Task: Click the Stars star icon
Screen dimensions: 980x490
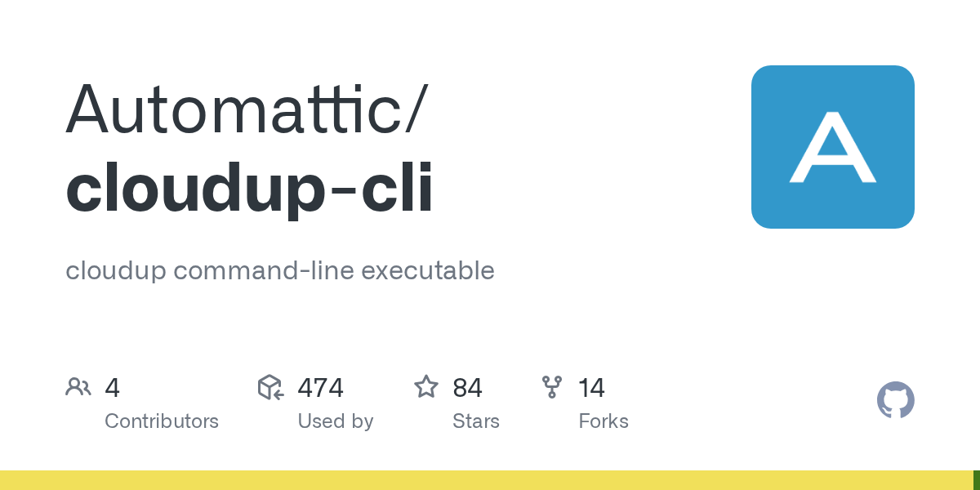Action: pos(426,387)
